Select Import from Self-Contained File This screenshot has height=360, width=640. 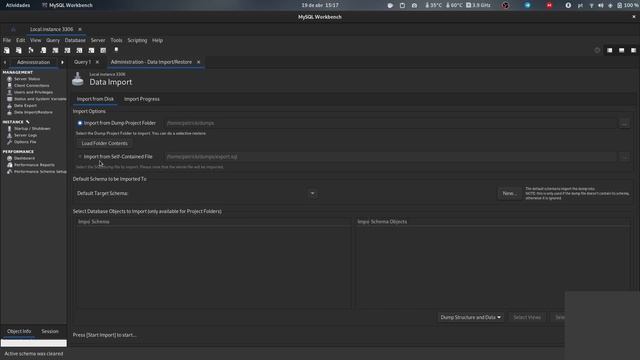[80, 157]
